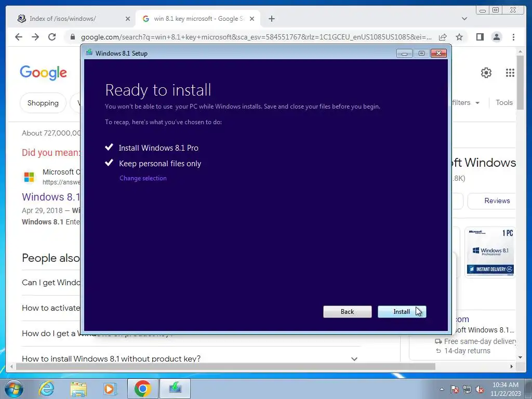Open Chrome three-dot menu

[513, 37]
